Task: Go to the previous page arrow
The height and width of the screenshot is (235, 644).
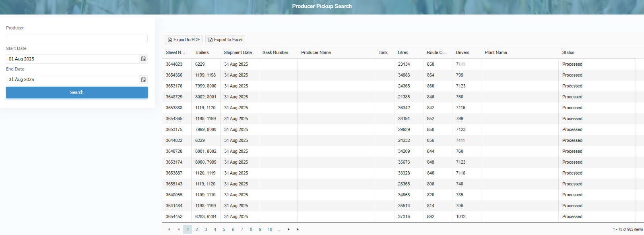Action: (x=178, y=229)
